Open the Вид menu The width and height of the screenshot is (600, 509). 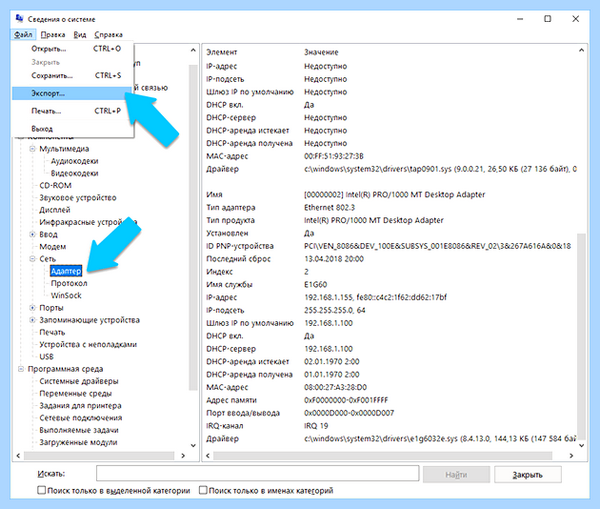[x=80, y=35]
